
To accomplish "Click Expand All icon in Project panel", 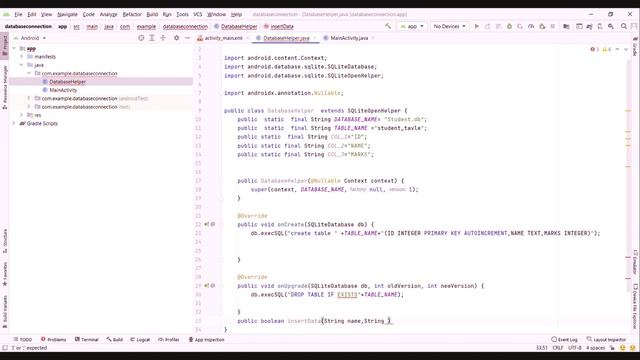I will (x=152, y=38).
